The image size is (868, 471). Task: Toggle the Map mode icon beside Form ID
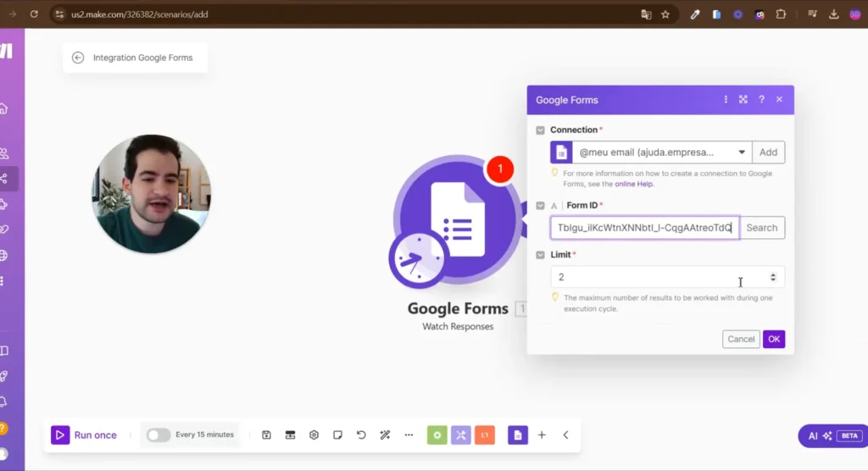pos(554,206)
